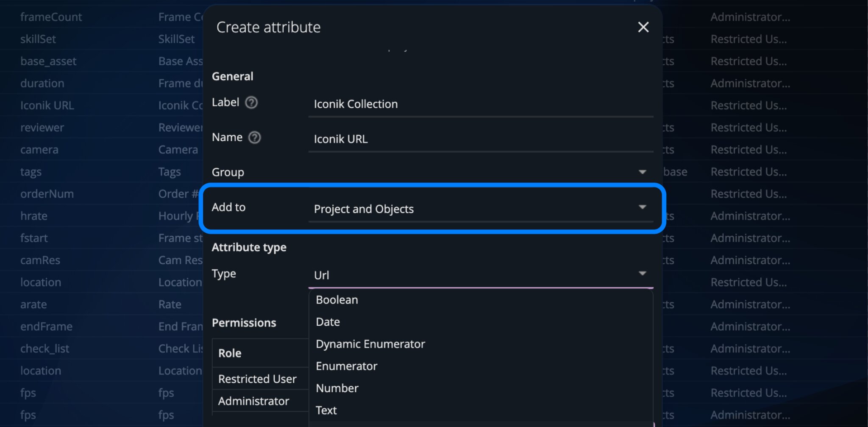Open Label help tooltip icon
Screen dimensions: 868x427
tap(251, 103)
